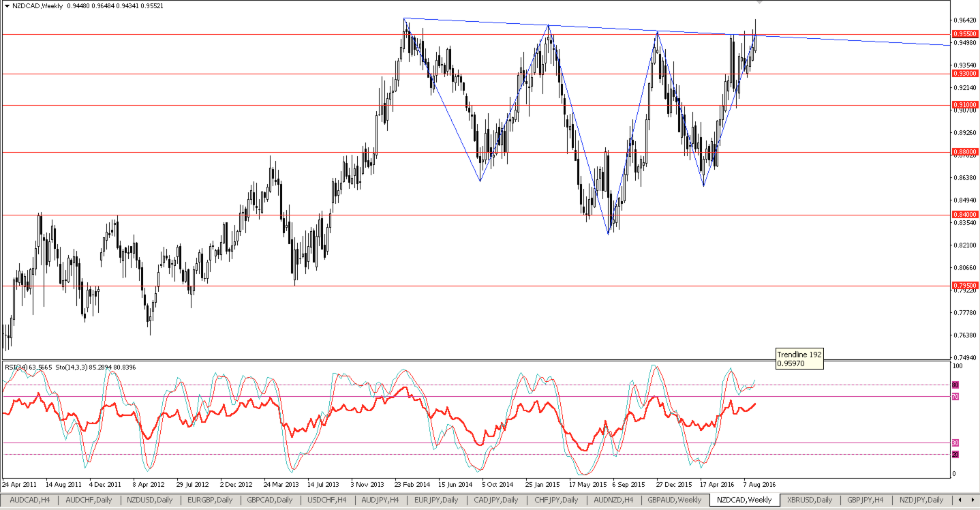Click the 3 Nov 2013 date label
Image resolution: width=980 pixels, height=510 pixels.
368,483
